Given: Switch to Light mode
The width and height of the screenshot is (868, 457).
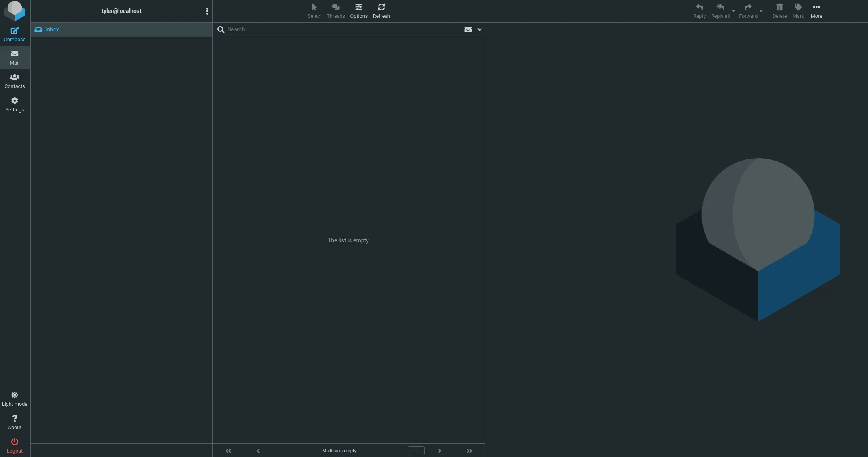Looking at the screenshot, I should (x=15, y=399).
